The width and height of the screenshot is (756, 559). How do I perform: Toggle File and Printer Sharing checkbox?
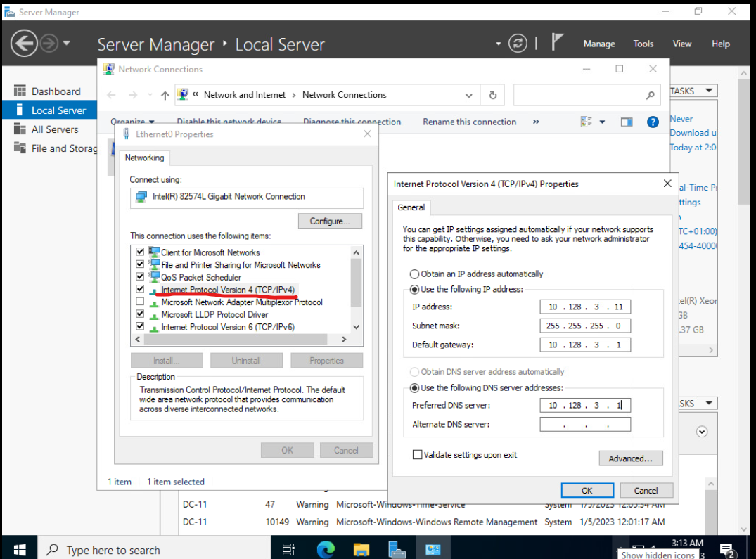pyautogui.click(x=140, y=264)
